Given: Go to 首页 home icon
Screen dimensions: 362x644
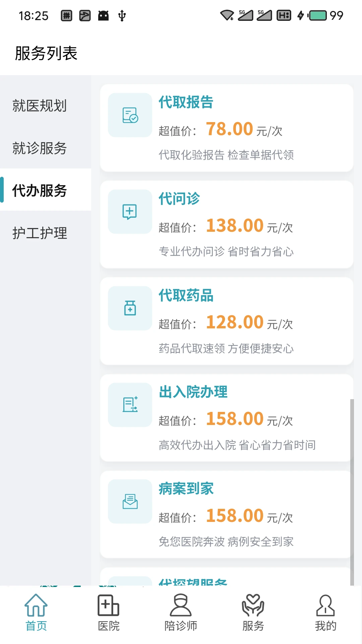Looking at the screenshot, I should (36, 605).
